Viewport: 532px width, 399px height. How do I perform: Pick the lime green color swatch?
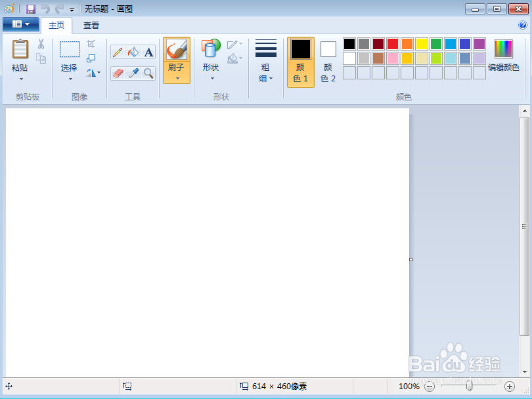tap(436, 58)
